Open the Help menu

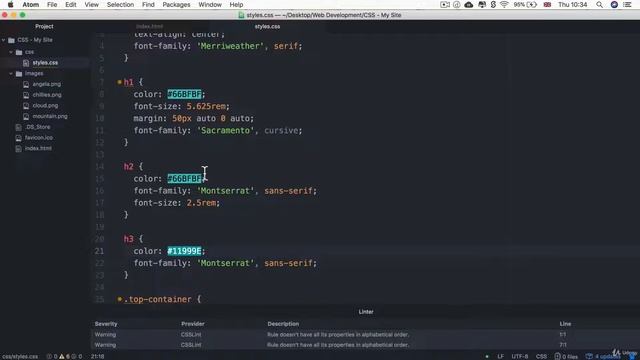coord(236,4)
